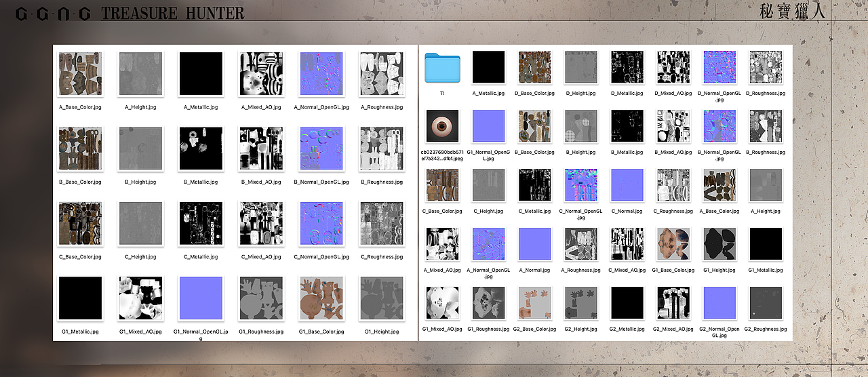Select G1_Base_Color.jpg face thumbnail in right window
868x377 pixels.
pos(673,244)
